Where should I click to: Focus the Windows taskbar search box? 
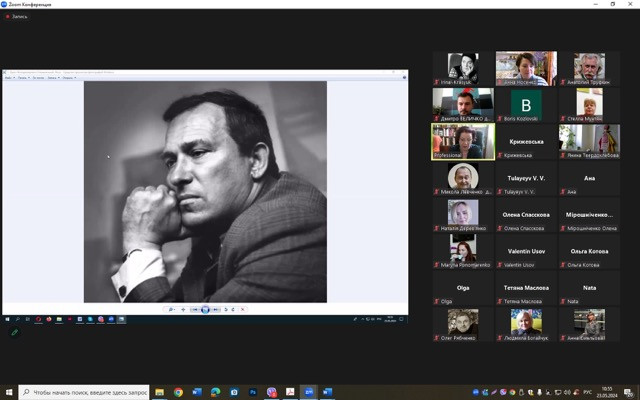point(85,392)
